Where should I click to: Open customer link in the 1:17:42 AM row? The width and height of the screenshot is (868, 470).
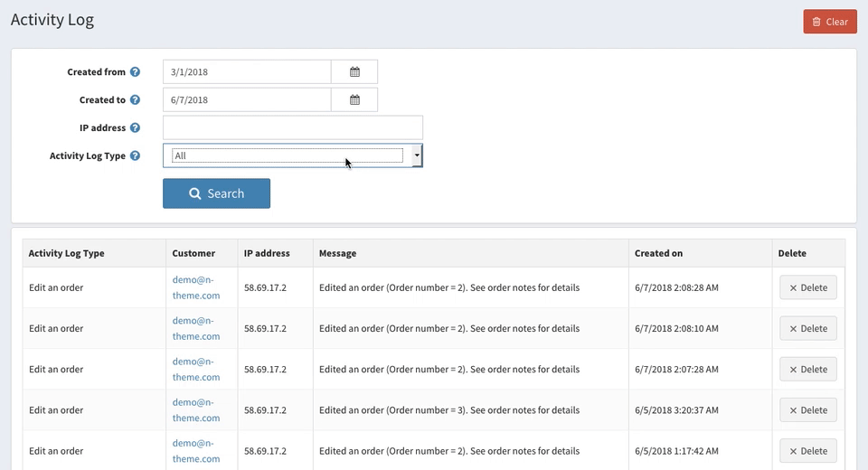point(196,451)
